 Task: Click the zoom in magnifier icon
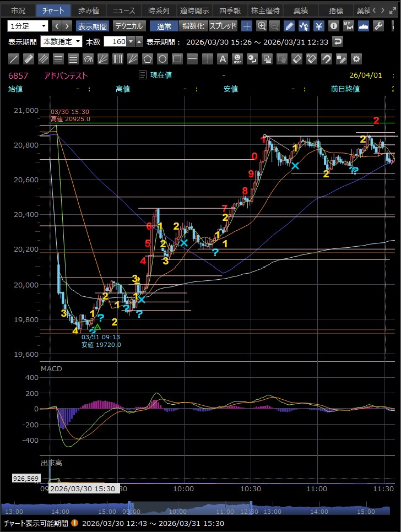[262, 26]
